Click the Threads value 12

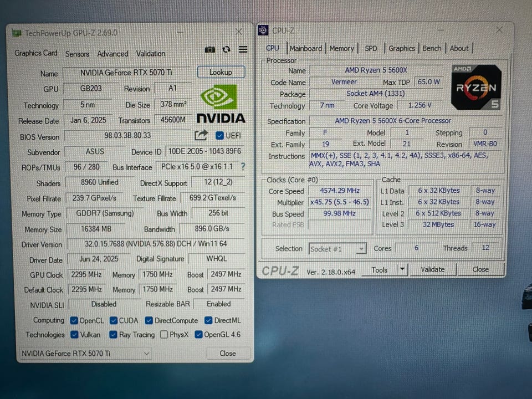485,248
